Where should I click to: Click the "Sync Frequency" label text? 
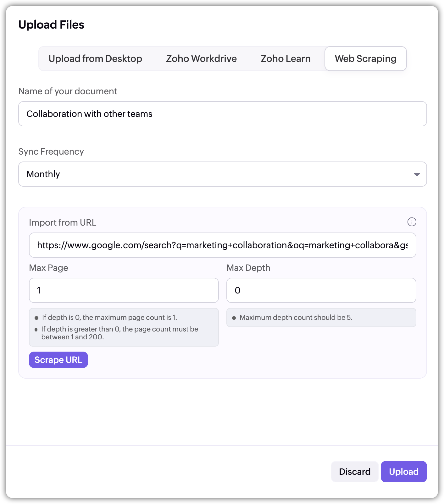(51, 152)
